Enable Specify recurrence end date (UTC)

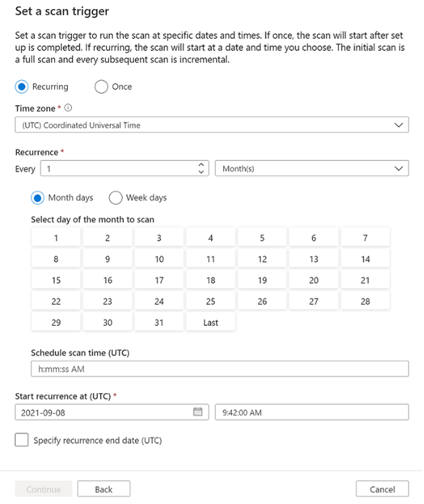point(21,440)
